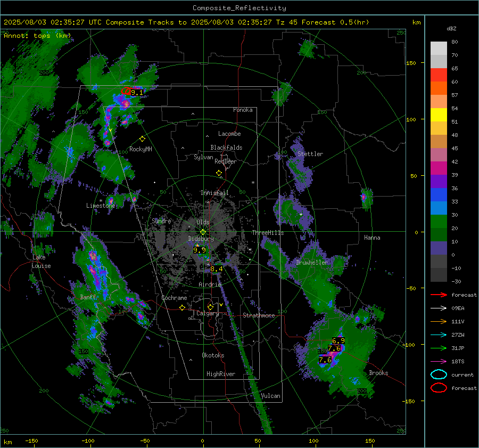Select the yellow diamond marker above RedDeer
This screenshot has height=448, width=479.
click(219, 173)
